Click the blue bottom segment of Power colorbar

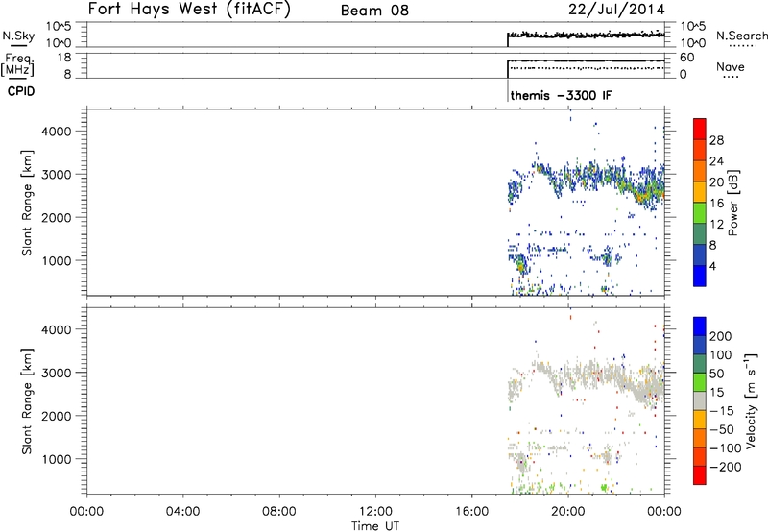pos(700,276)
